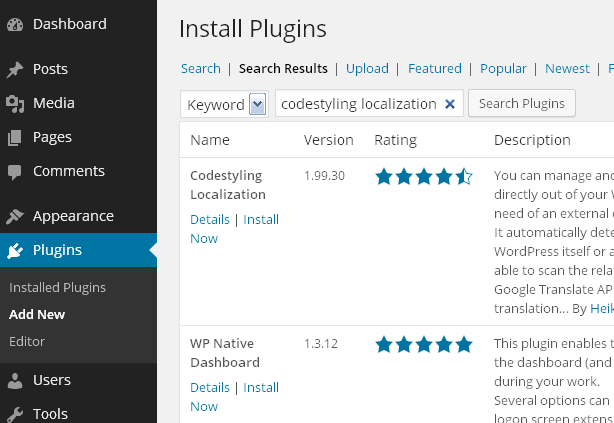Open the plugin Editor submenu item
Image resolution: width=614 pixels, height=423 pixels.
click(x=27, y=342)
